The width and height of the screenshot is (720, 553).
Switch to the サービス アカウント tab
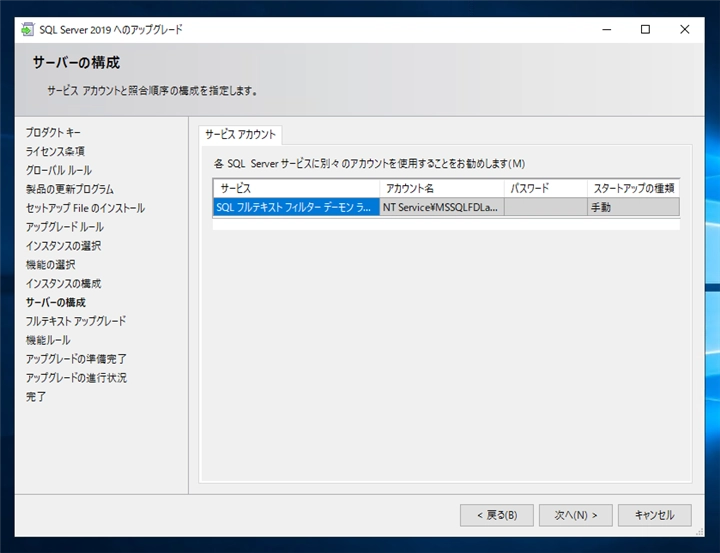pyautogui.click(x=240, y=135)
